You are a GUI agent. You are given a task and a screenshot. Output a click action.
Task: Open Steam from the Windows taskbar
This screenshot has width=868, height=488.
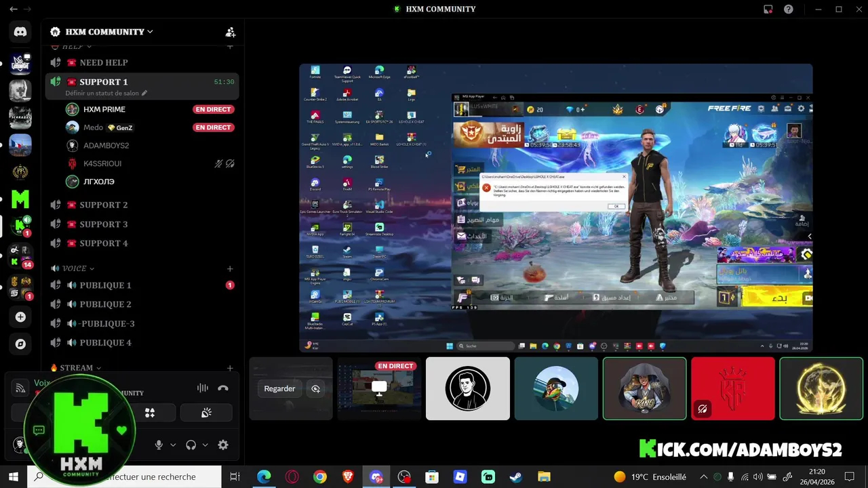tap(516, 477)
